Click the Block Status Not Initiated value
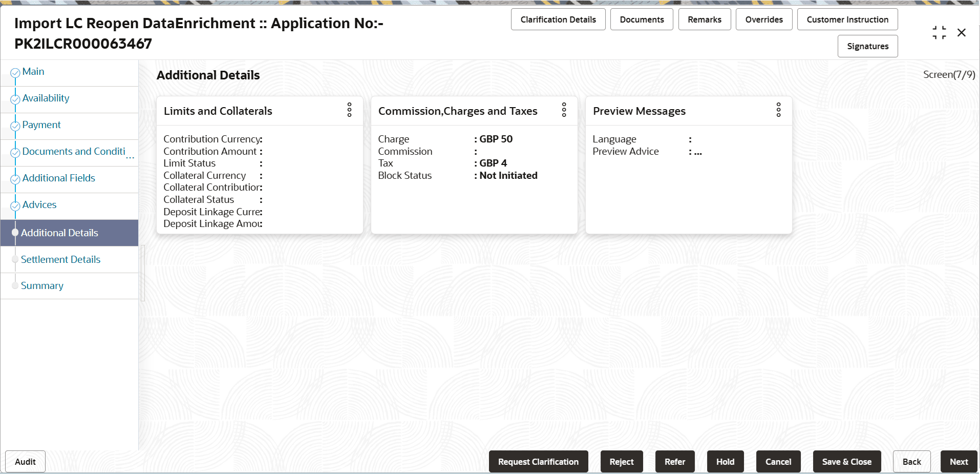The height and width of the screenshot is (474, 980). [x=508, y=175]
